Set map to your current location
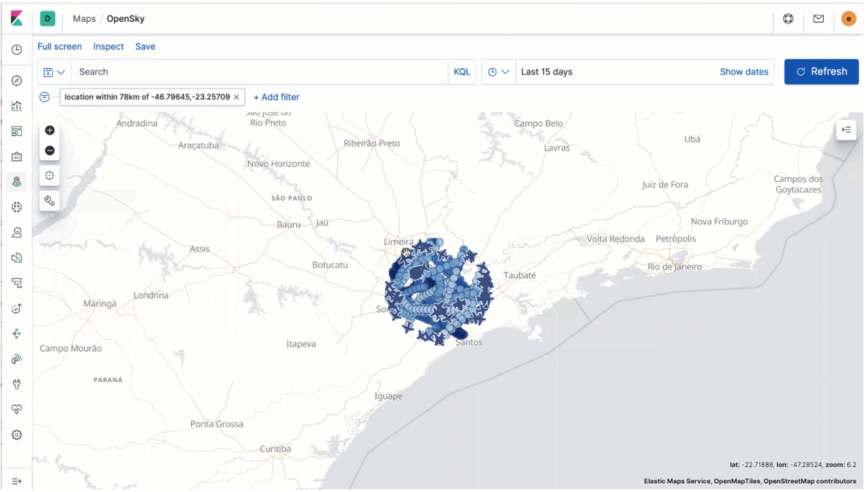The image size is (868, 492). coord(49,176)
